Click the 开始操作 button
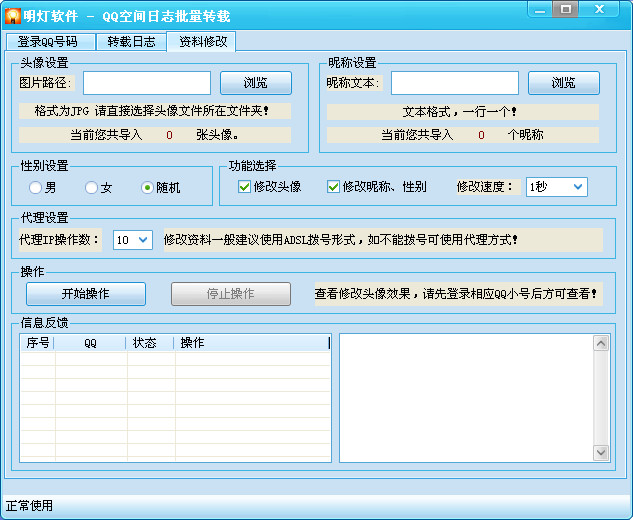Screen dimensions: 633x520 [86, 294]
